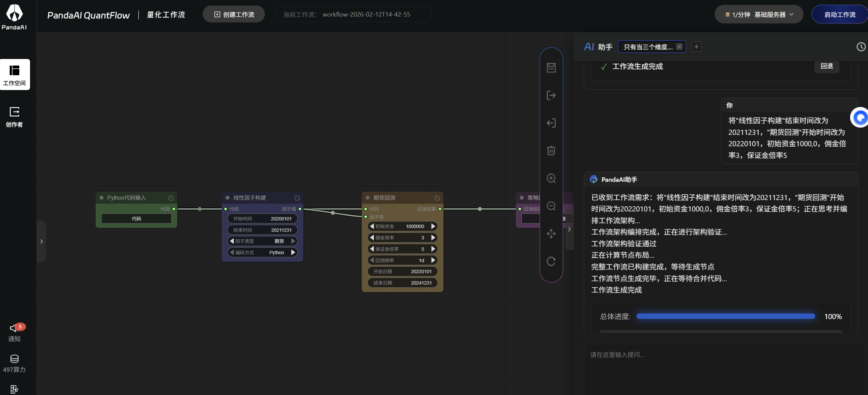Click PandaAI QuantFlow title text

(88, 15)
